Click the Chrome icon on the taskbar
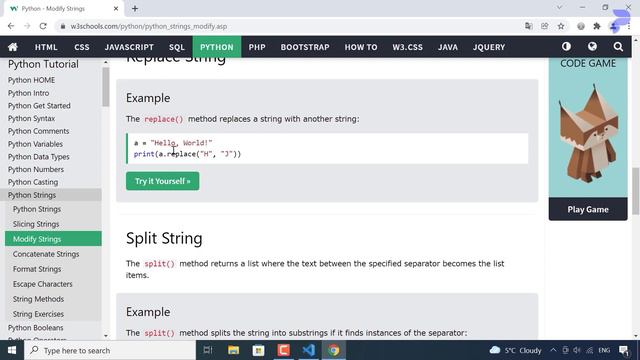 pos(333,350)
